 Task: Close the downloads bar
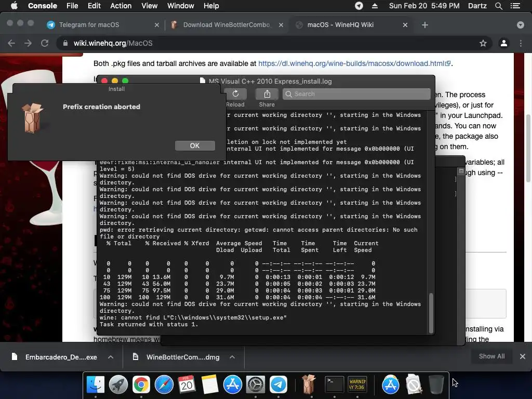point(523,356)
